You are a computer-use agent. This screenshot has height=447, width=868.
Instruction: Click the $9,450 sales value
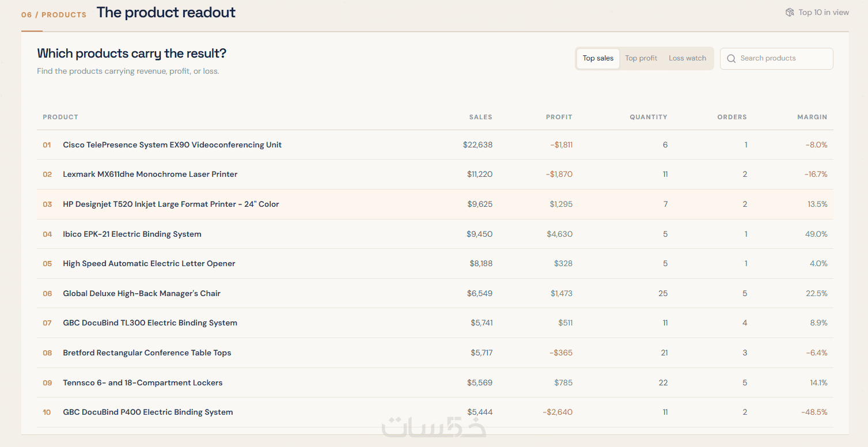tap(480, 234)
